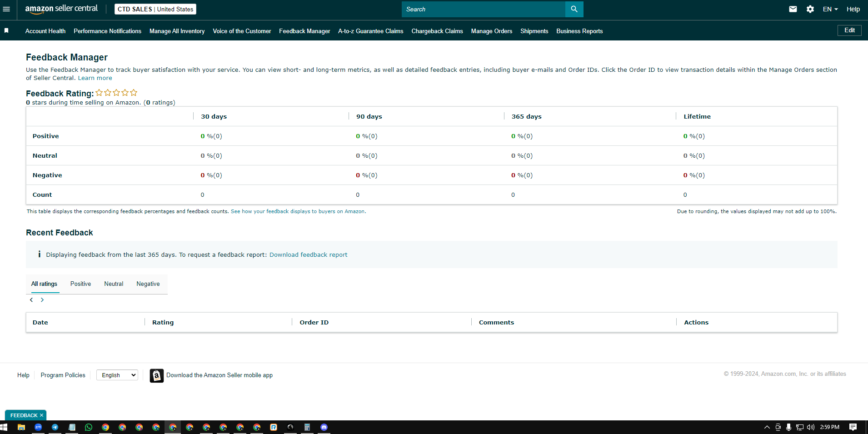Open RingCentral from the taskbar

[x=274, y=427]
